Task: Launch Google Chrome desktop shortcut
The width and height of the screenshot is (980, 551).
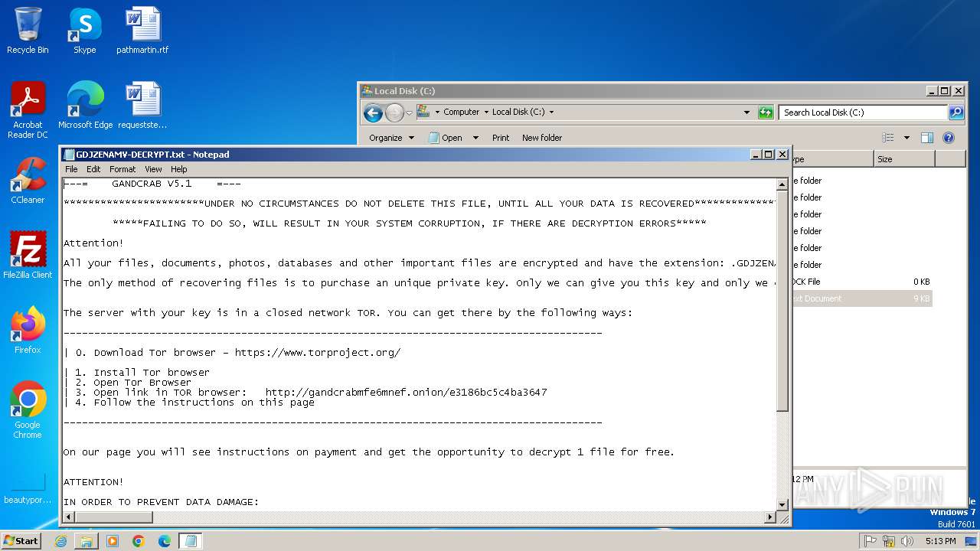Action: coord(28,410)
